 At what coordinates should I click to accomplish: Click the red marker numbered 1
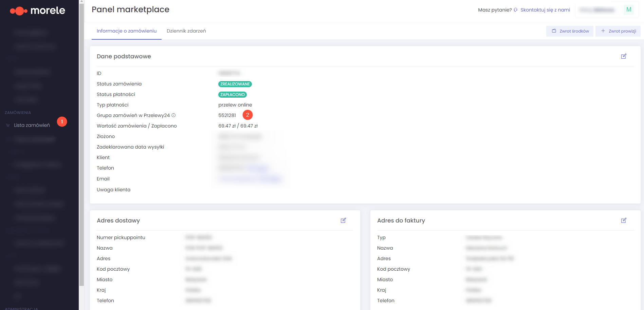click(62, 121)
